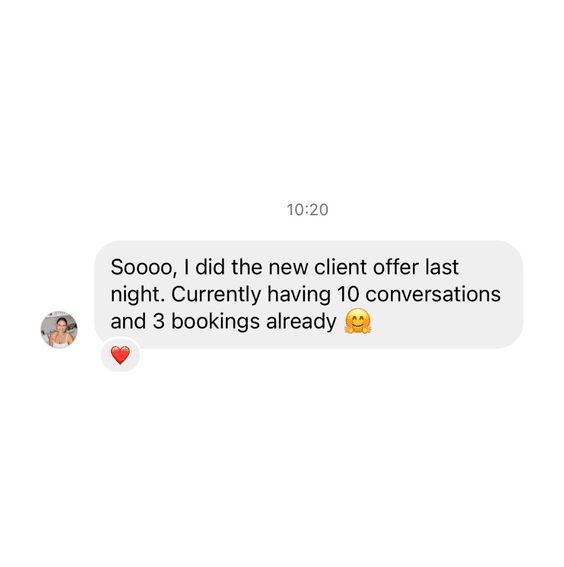
Task: Click the hugging face emoji in message
Action: [x=358, y=321]
